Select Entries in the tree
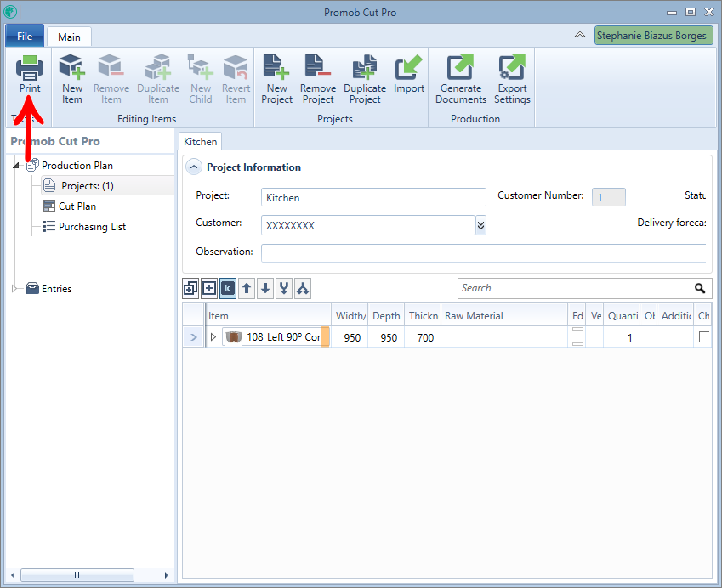Image resolution: width=722 pixels, height=588 pixels. pyautogui.click(x=57, y=289)
